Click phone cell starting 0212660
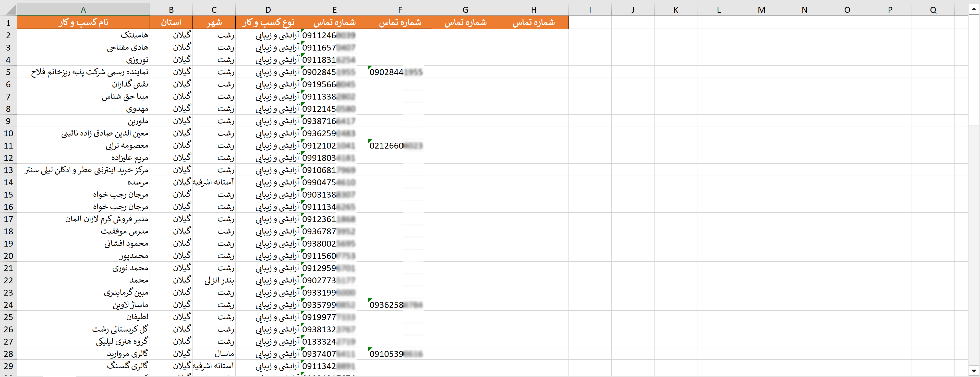The width and height of the screenshot is (980, 377). coord(400,145)
